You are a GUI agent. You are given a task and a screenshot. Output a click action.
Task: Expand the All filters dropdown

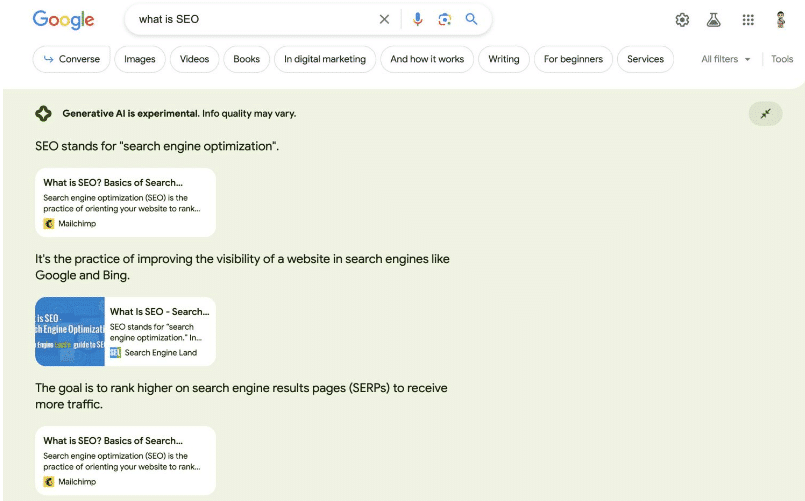click(725, 59)
